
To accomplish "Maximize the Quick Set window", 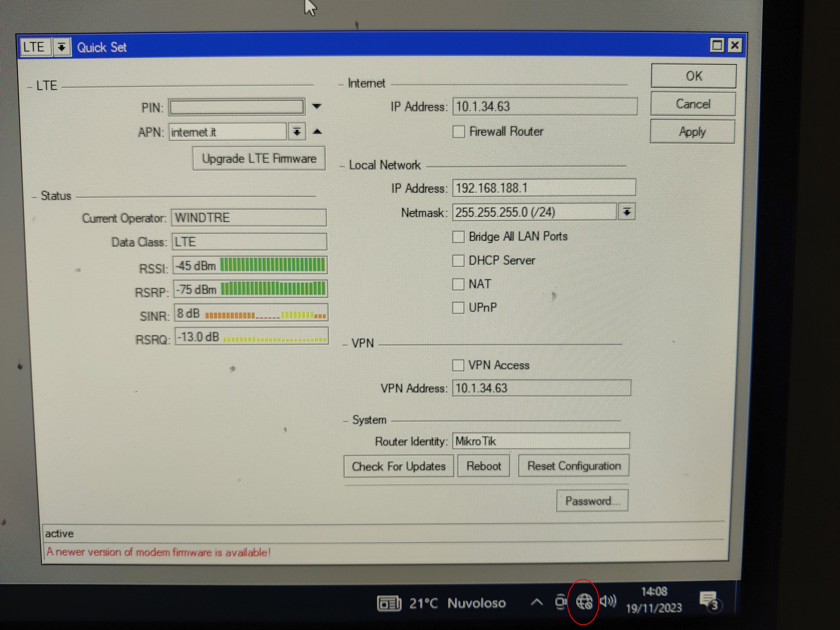I will [717, 46].
